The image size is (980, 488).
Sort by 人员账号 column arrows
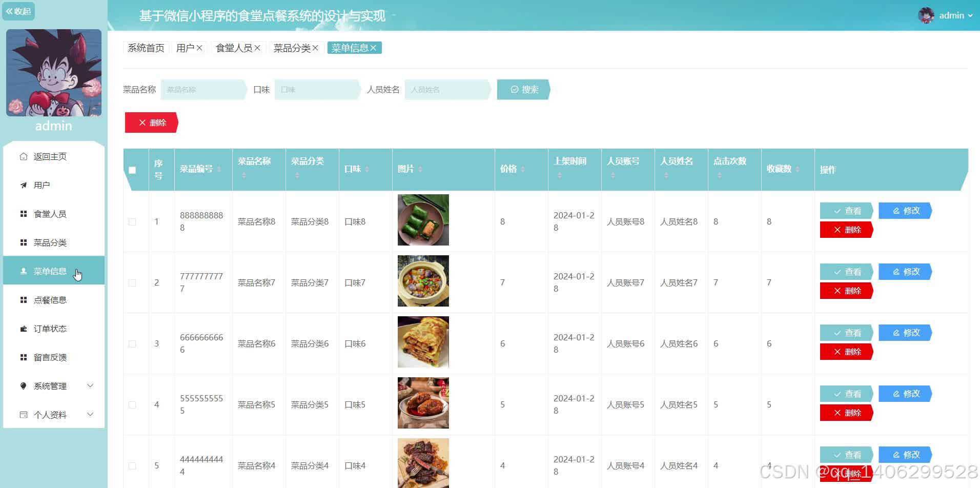(613, 175)
